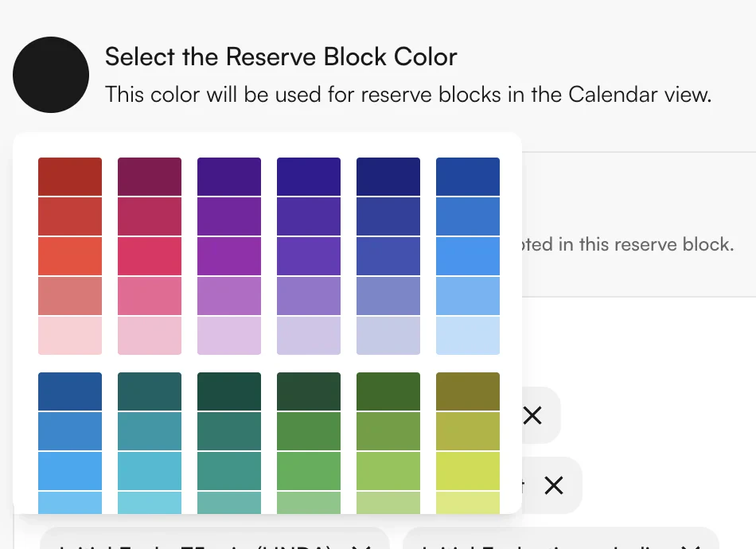
Task: Click the black current color circle
Action: coord(51,74)
